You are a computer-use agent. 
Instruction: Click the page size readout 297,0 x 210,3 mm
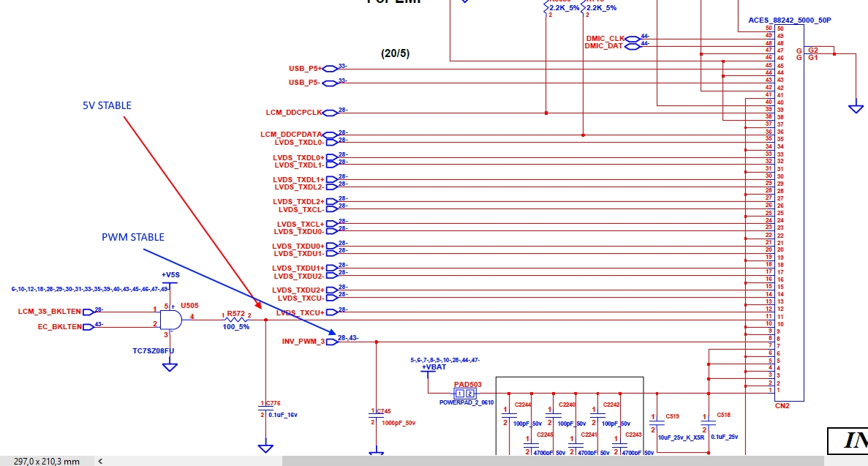pos(47,461)
